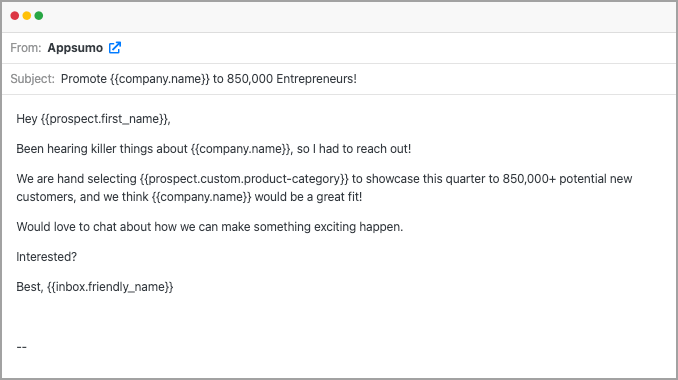The height and width of the screenshot is (380, 678).
Task: Click the From: label
Action: pyautogui.click(x=26, y=48)
